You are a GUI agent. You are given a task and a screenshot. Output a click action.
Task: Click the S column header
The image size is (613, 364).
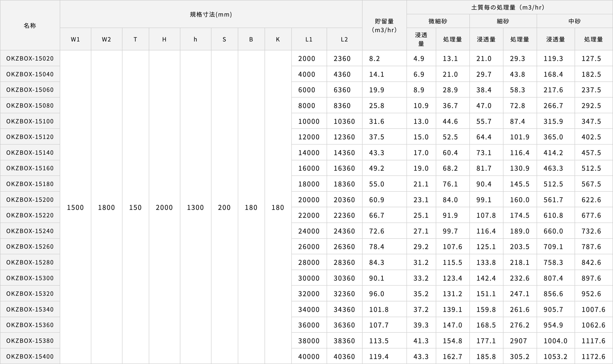224,39
